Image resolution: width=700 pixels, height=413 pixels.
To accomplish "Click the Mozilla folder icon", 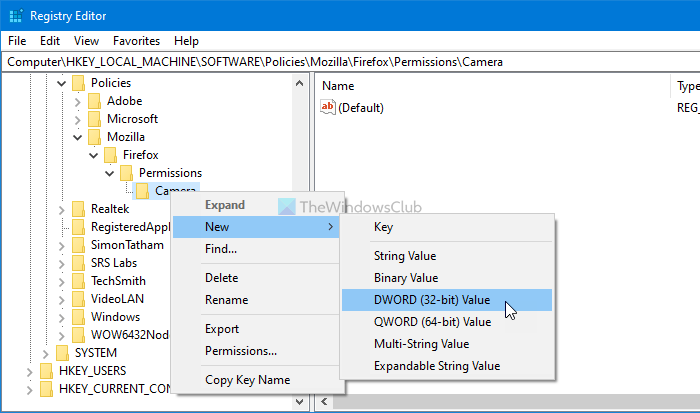I will (94, 137).
